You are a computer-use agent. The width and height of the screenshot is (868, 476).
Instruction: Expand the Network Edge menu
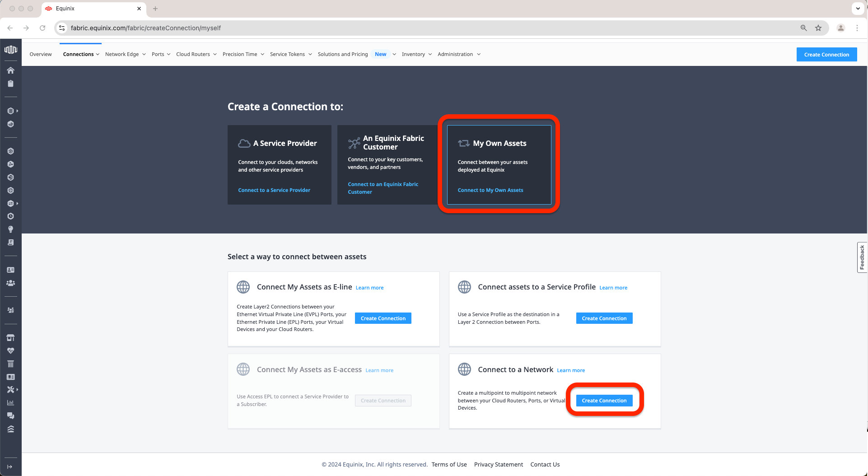pyautogui.click(x=126, y=54)
